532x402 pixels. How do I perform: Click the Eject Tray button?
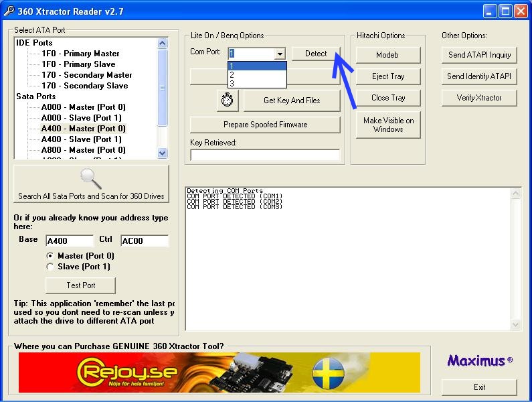[388, 76]
